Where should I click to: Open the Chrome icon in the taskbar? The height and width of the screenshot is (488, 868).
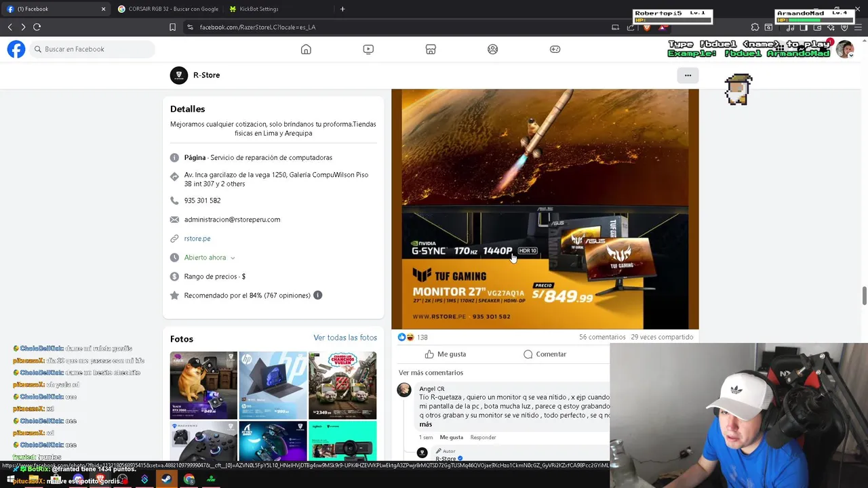click(189, 479)
